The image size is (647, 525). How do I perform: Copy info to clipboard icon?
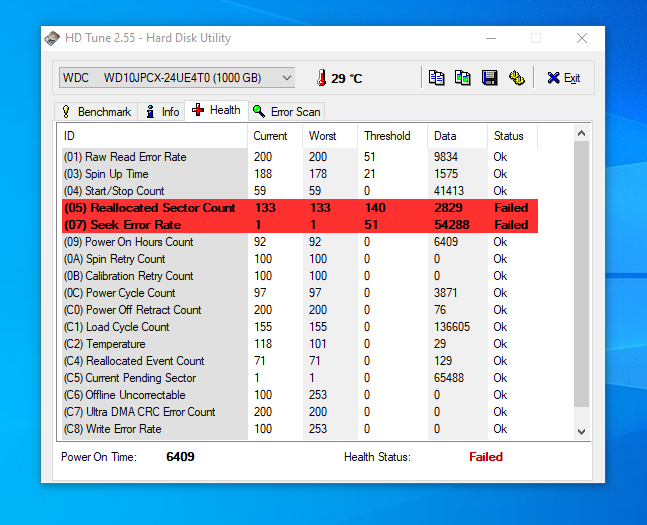(436, 78)
